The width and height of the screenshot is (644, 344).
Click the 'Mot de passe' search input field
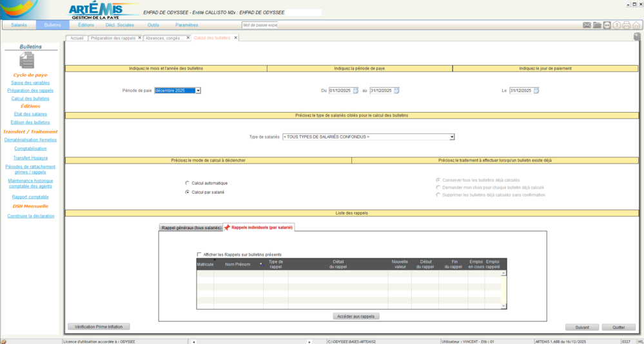pyautogui.click(x=259, y=25)
